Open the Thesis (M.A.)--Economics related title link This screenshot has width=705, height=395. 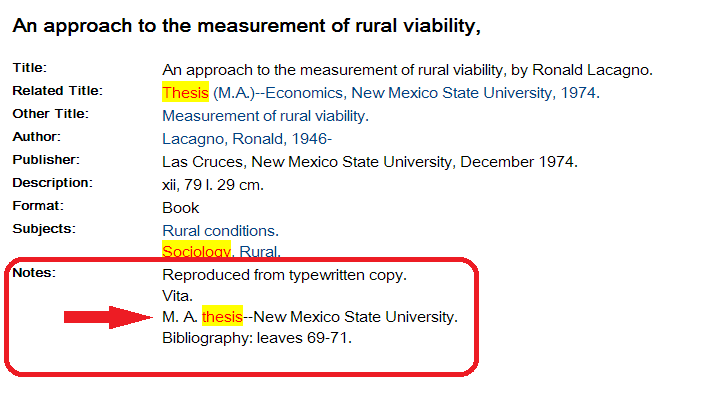pyautogui.click(x=381, y=93)
